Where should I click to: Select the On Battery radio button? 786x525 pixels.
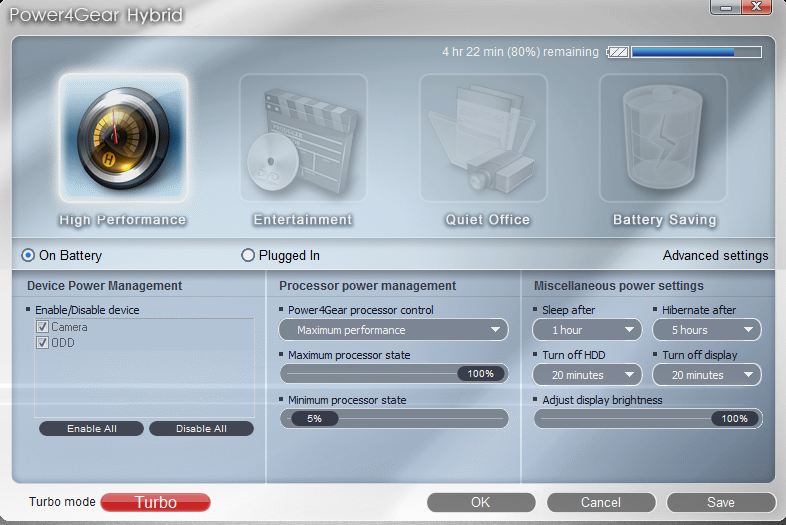(x=28, y=255)
